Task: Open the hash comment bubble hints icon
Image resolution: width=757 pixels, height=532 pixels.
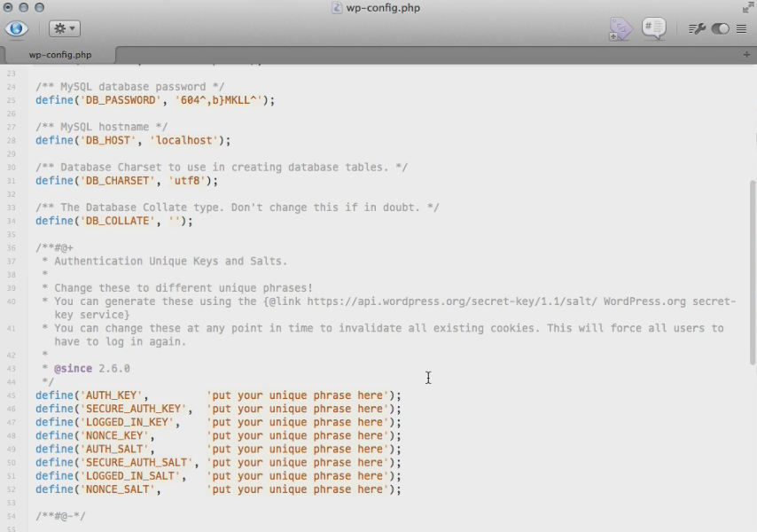Action: tap(653, 28)
